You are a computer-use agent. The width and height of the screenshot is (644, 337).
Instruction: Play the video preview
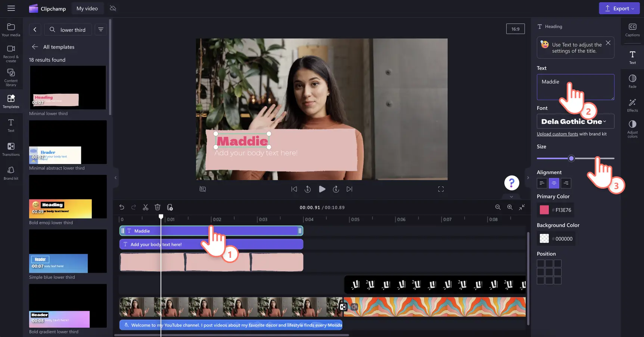click(x=322, y=189)
